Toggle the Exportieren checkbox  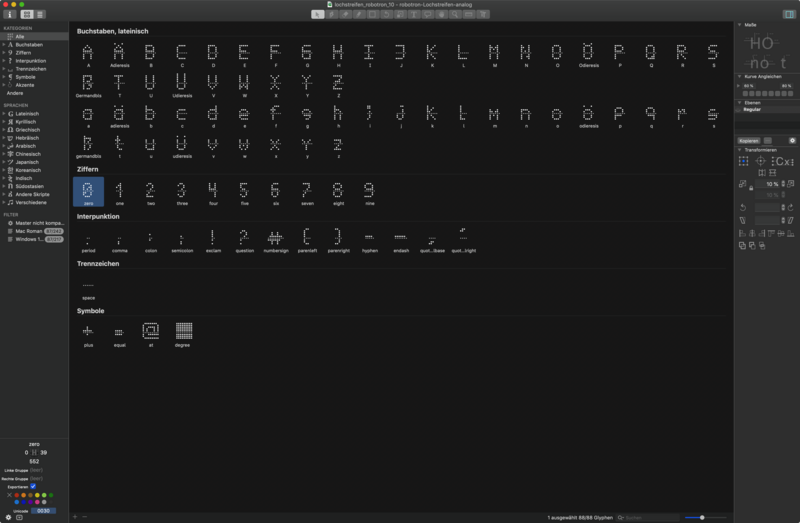pos(33,487)
